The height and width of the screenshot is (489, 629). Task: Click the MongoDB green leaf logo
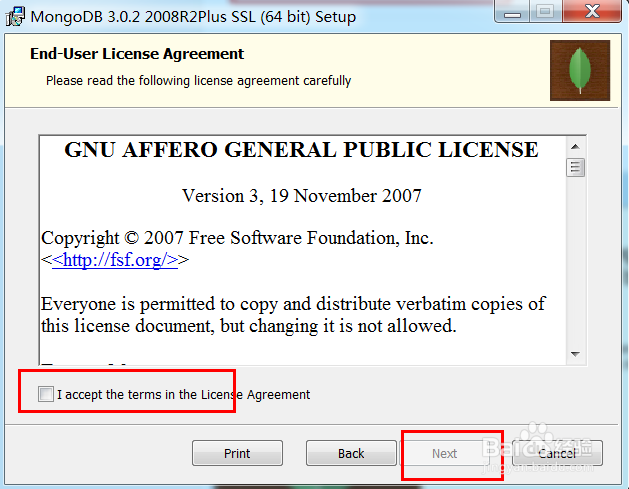(580, 70)
